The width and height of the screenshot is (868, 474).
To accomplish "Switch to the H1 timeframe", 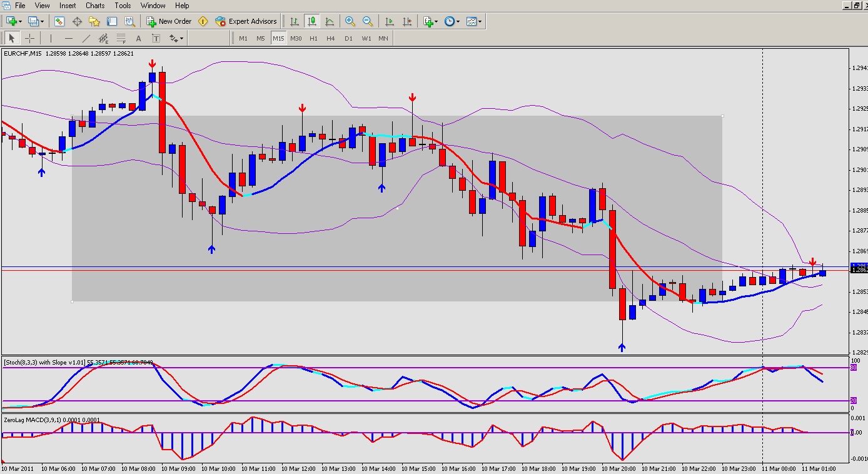I will pos(314,38).
